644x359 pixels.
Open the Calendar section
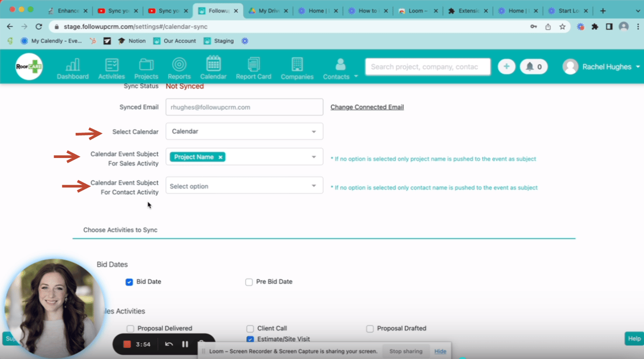pos(213,66)
